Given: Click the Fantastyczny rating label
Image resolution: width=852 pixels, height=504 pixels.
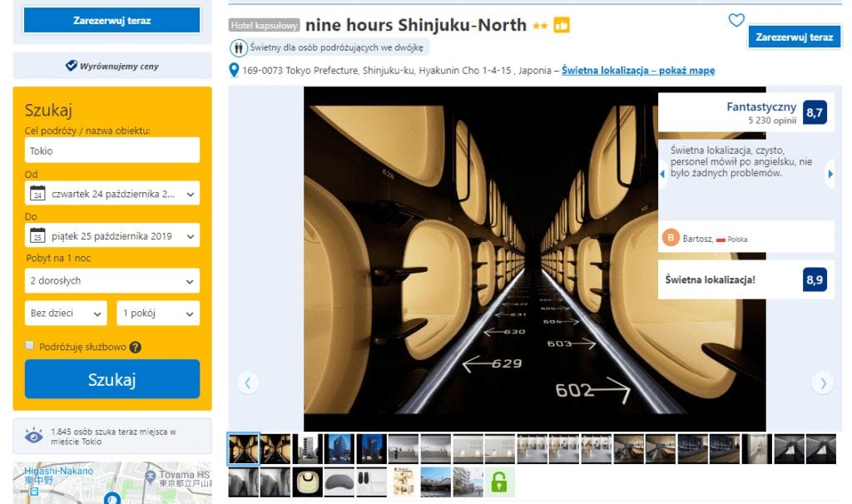Looking at the screenshot, I should pos(761,106).
